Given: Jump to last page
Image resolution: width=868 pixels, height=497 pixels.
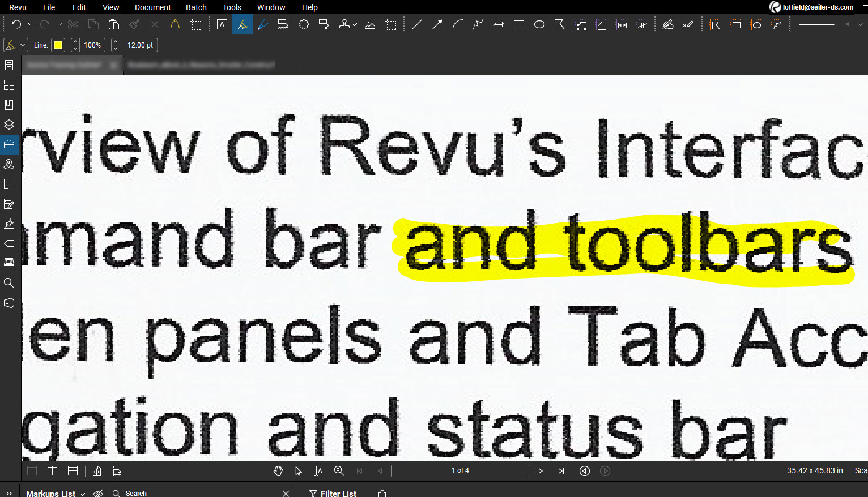Looking at the screenshot, I should pyautogui.click(x=561, y=471).
